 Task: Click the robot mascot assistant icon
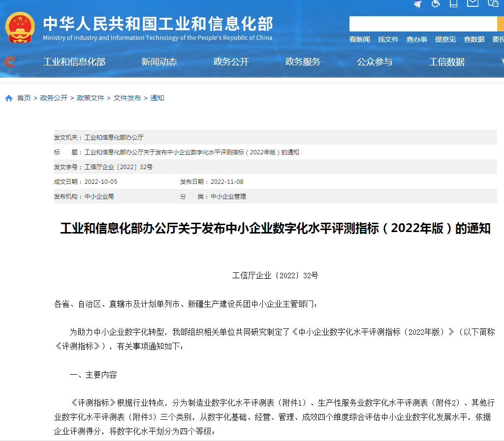click(x=417, y=3)
